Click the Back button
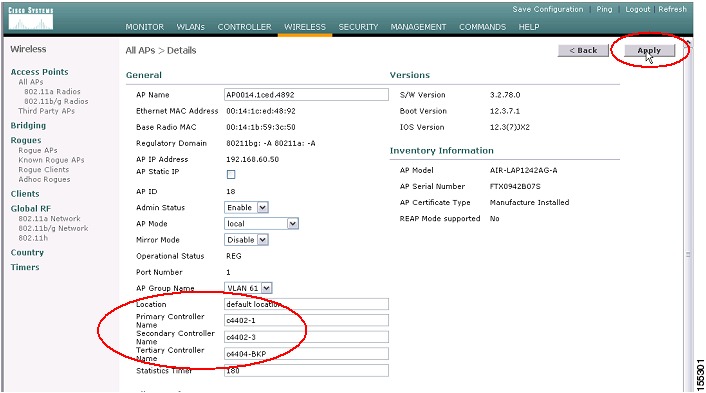This screenshot has width=706, height=393. tap(583, 50)
